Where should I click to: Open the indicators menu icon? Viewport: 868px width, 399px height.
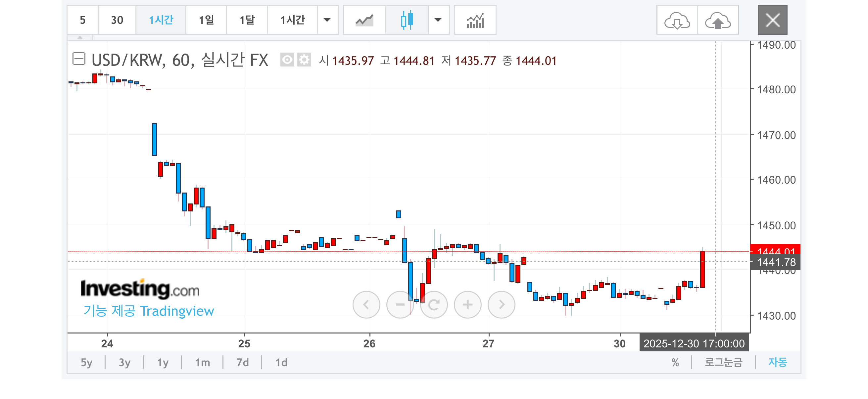pyautogui.click(x=475, y=20)
